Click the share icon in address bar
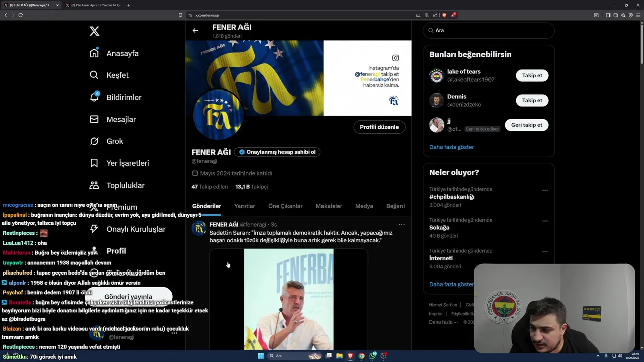 435,15
